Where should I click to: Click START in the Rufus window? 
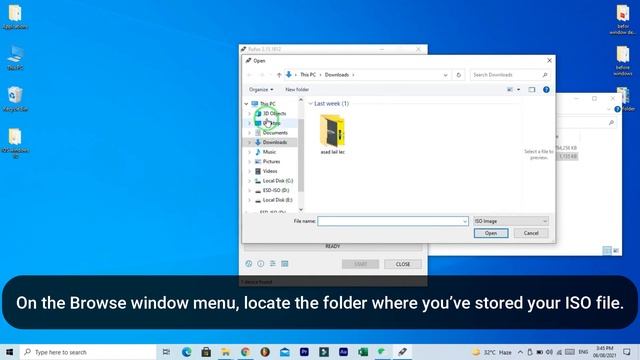point(360,264)
